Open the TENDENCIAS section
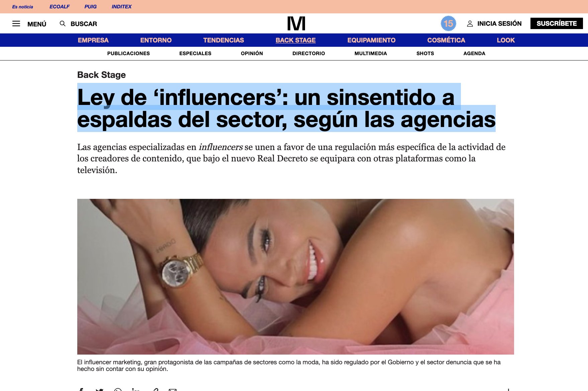This screenshot has width=588, height=391. tap(223, 40)
